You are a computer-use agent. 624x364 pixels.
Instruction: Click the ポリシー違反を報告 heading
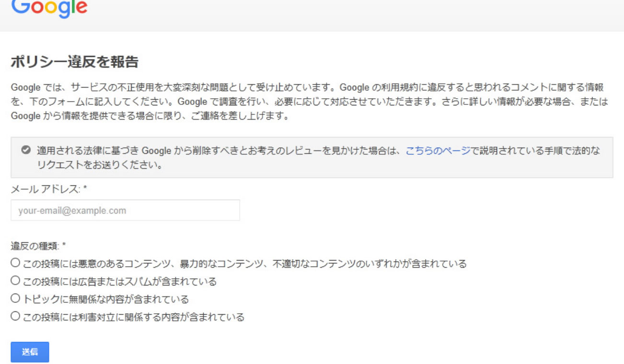[74, 62]
